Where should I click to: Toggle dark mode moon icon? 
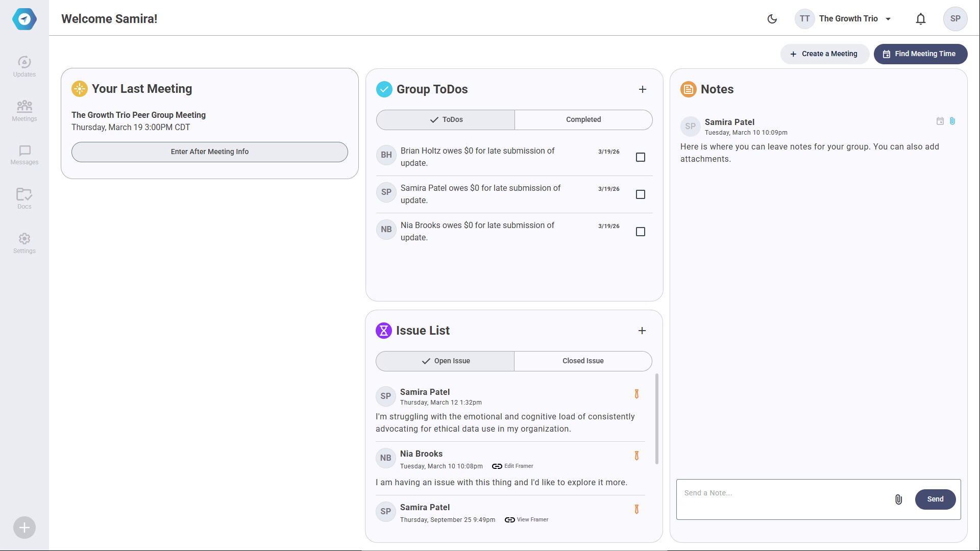point(772,19)
